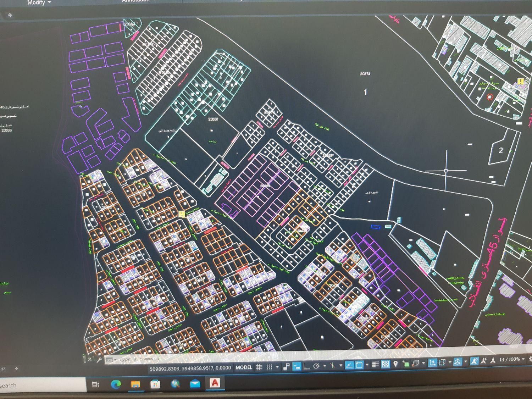Viewport: 532px width, 399px height.
Task: Click the geographic location pin icon
Action: pos(395,364)
